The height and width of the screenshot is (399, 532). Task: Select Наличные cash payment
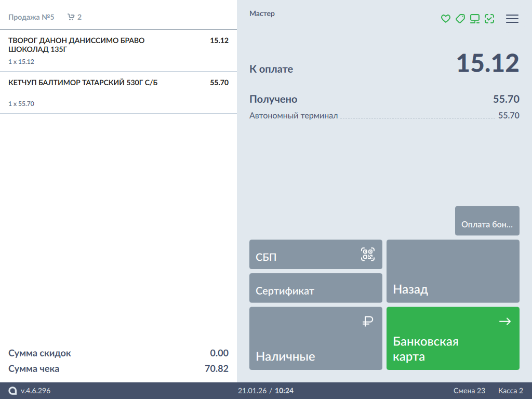tap(315, 339)
